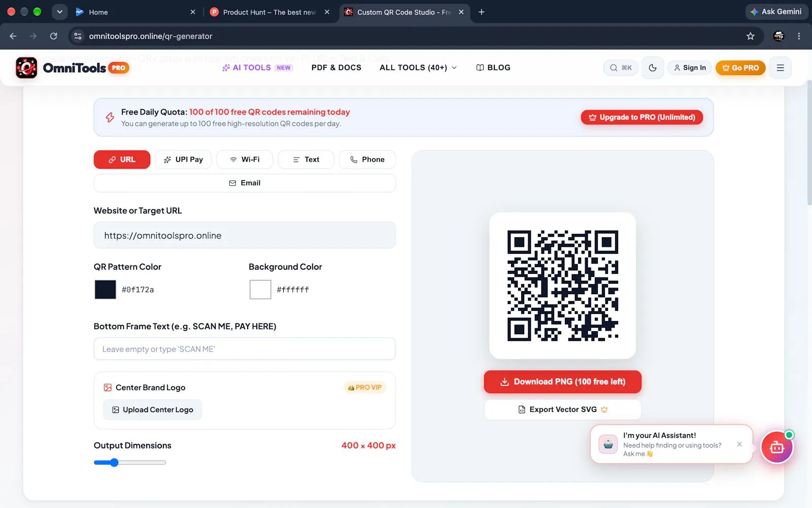This screenshot has height=508, width=812.
Task: Open a new browser tab
Action: point(482,12)
